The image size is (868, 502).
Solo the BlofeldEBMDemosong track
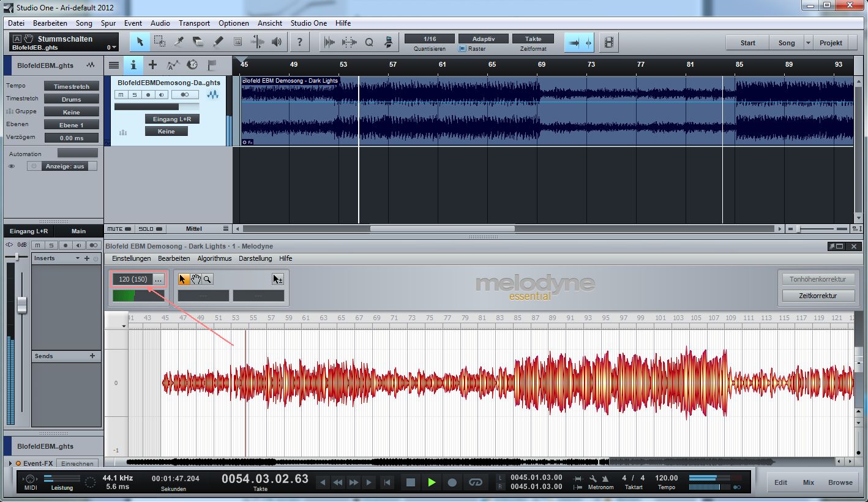coord(134,95)
